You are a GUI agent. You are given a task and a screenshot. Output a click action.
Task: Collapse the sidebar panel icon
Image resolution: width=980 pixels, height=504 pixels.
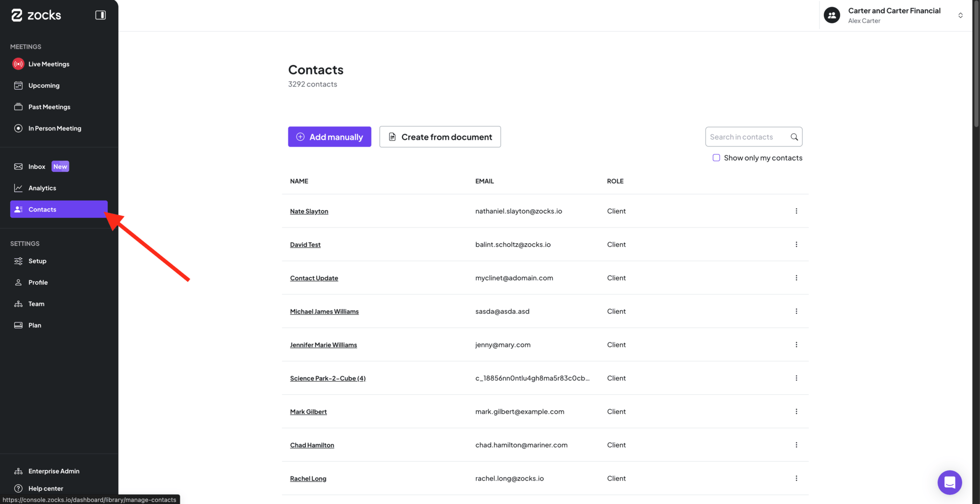101,15
